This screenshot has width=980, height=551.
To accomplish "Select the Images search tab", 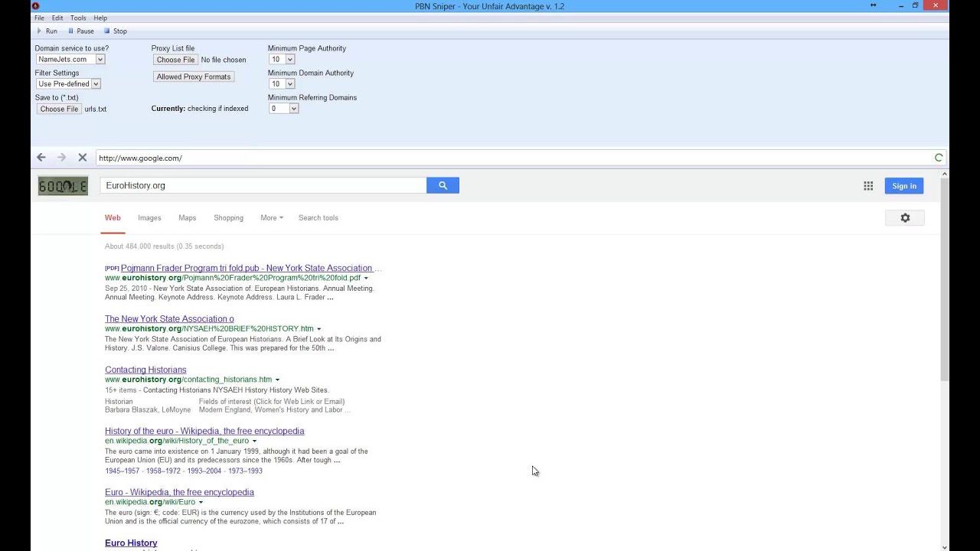I will click(x=149, y=218).
